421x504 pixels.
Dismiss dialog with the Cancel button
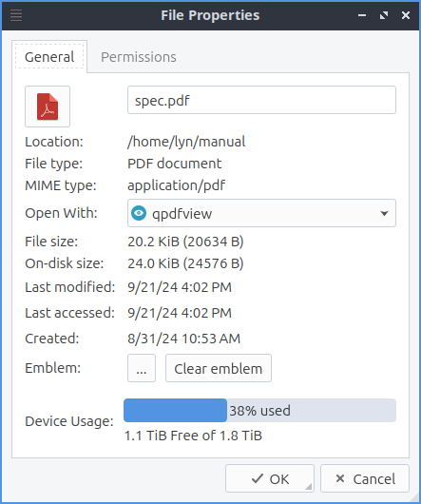[x=365, y=478]
